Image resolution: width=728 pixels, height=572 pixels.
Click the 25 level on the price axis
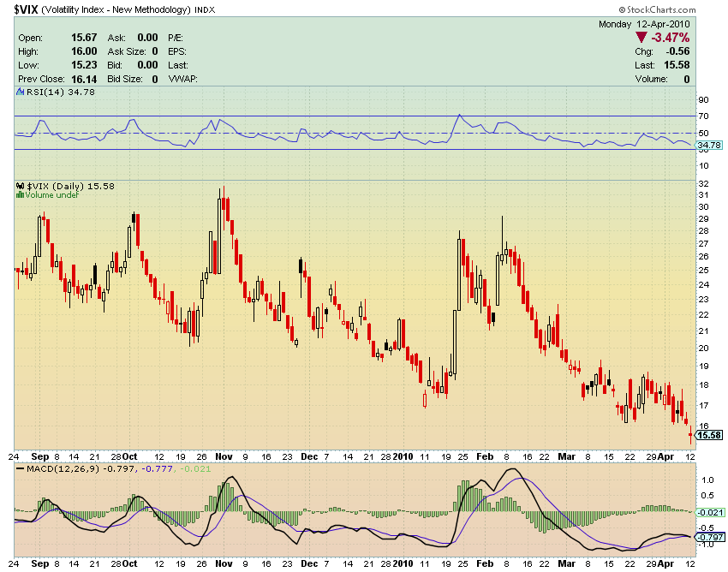coord(703,271)
